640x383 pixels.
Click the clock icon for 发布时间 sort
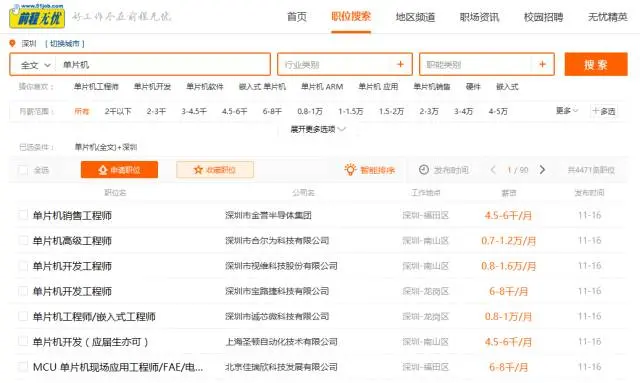pos(424,169)
